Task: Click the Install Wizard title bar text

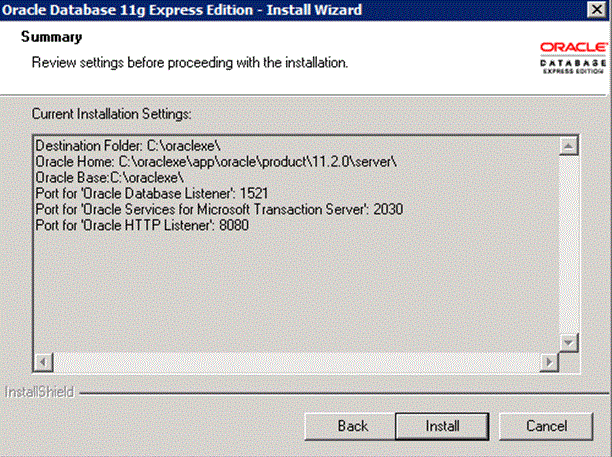Action: pyautogui.click(x=182, y=10)
